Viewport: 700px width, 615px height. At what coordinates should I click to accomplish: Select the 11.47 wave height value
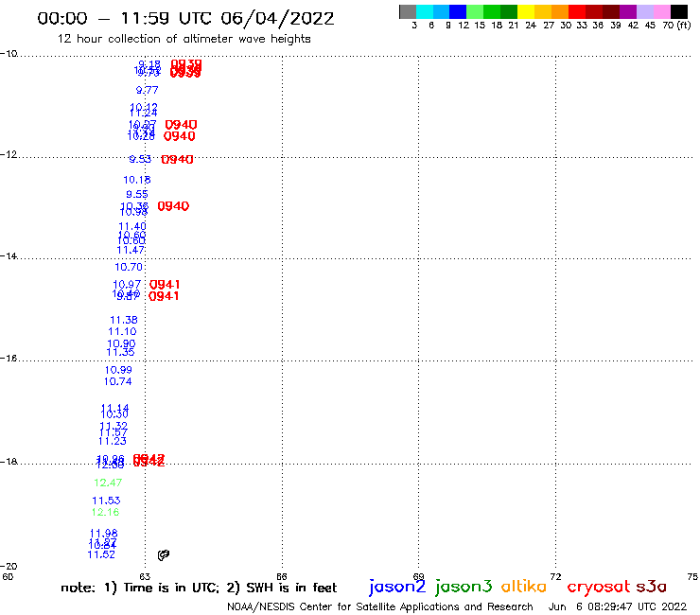[x=131, y=250]
